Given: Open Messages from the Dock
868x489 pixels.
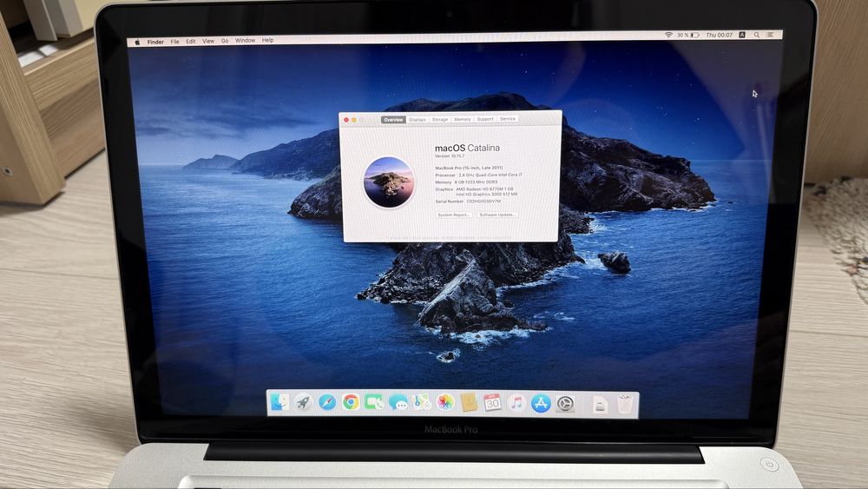Looking at the screenshot, I should tap(398, 403).
